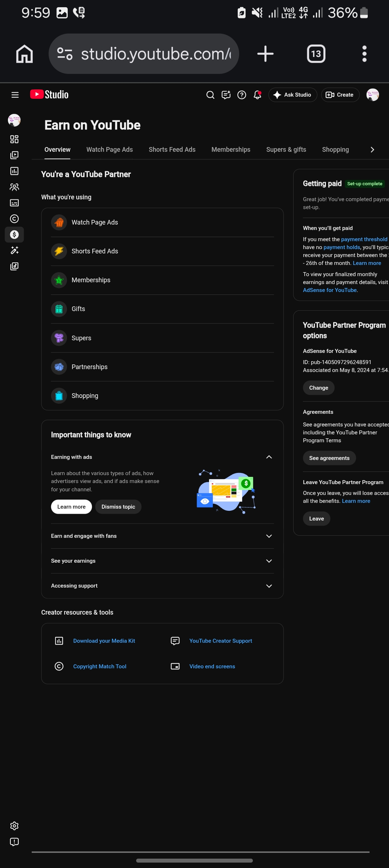The width and height of the screenshot is (389, 868).
Task: Switch to the Overview tab
Action: pos(58,150)
